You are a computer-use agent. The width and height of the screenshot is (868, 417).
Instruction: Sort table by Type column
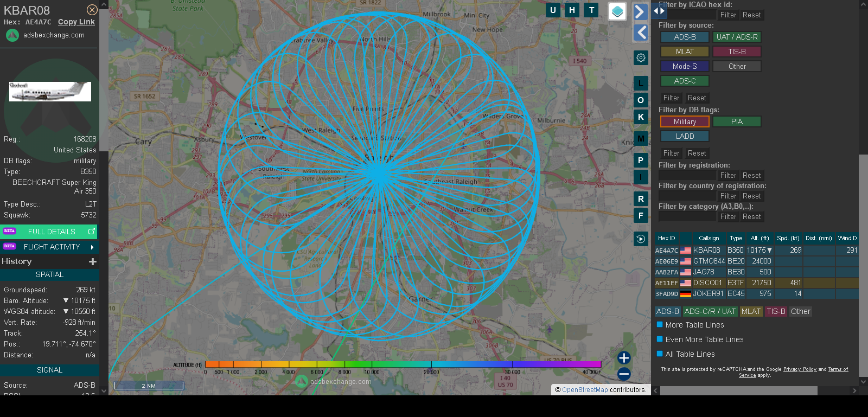(x=736, y=238)
